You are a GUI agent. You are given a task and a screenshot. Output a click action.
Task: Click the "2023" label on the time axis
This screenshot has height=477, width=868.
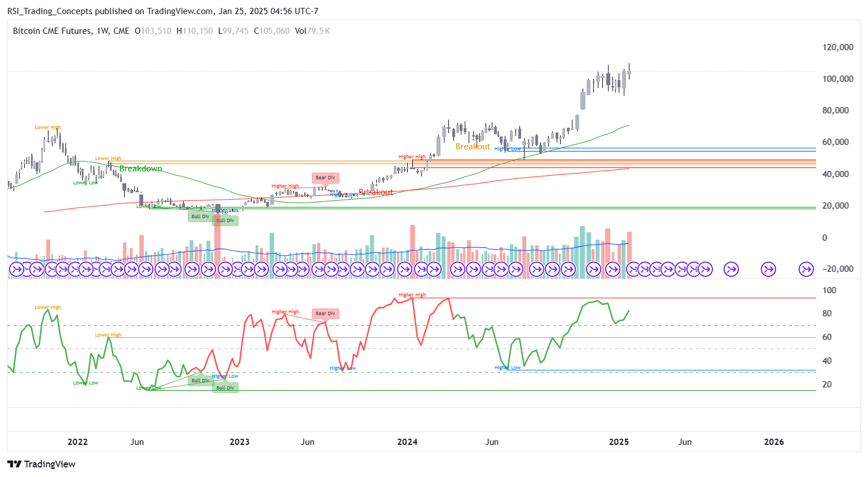tap(240, 442)
